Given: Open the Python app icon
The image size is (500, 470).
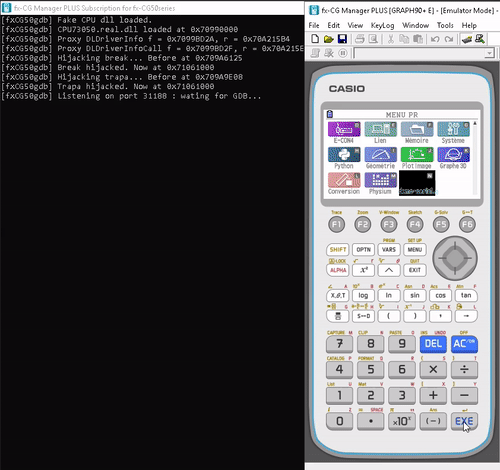Looking at the screenshot, I should click(344, 154).
